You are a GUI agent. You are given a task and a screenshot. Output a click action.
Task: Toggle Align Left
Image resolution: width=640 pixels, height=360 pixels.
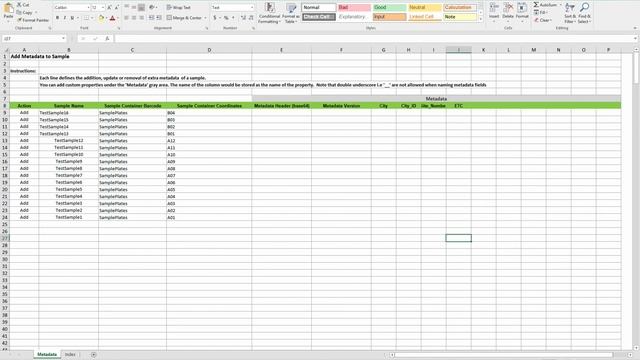pyautogui.click(x=126, y=18)
